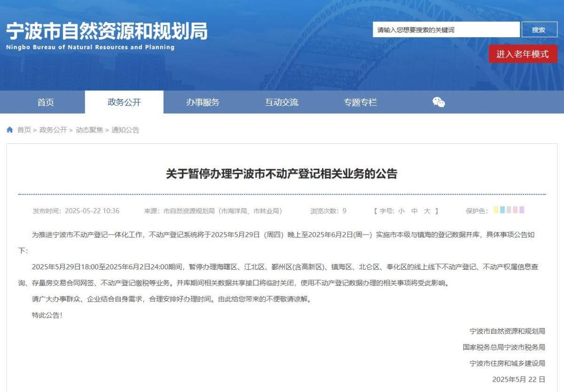Click 政务公开 link in breadcrumb
This screenshot has width=564, height=392.
(53, 130)
